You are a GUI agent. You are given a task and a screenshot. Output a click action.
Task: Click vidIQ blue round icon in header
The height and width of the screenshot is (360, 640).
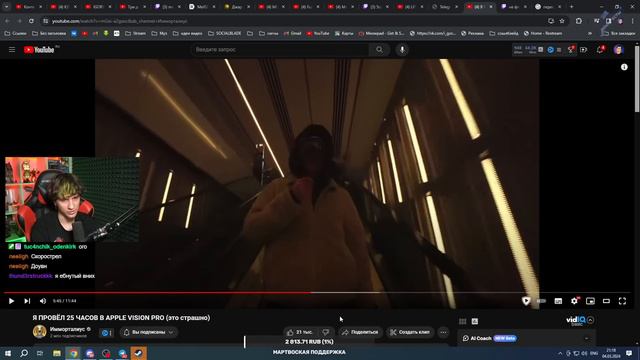tap(551, 50)
